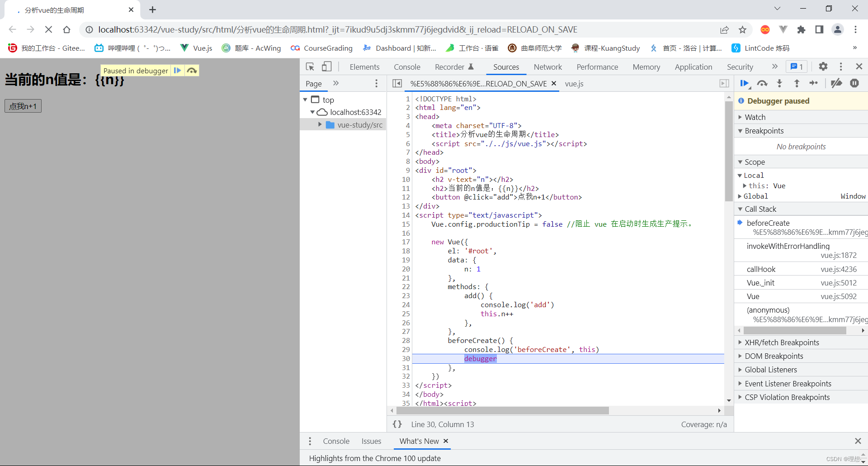The image size is (868, 466).
Task: Collapse the localhost:63342 tree node
Action: click(x=312, y=112)
